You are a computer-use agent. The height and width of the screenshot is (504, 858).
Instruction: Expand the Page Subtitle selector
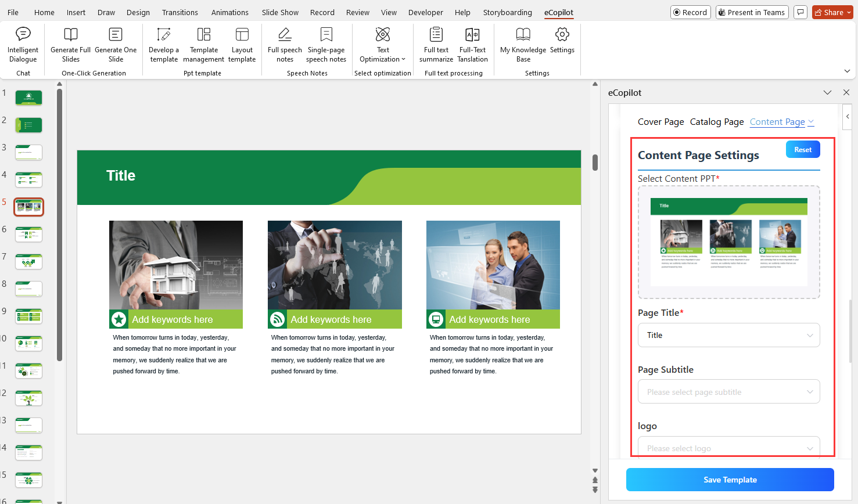(728, 391)
